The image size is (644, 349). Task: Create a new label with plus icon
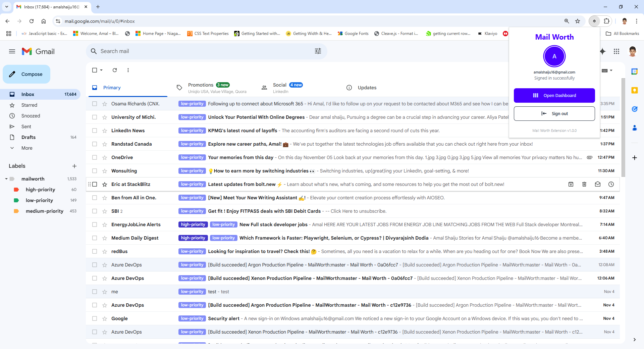coord(74,166)
